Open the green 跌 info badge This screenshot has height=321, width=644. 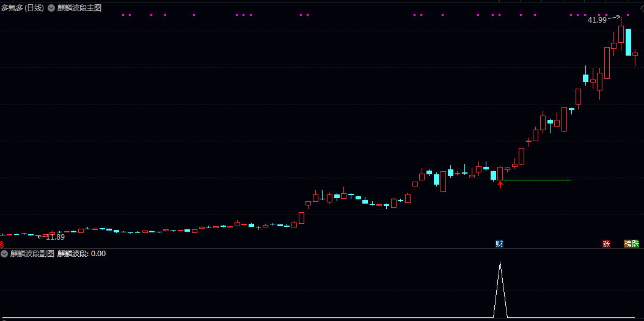tap(635, 244)
